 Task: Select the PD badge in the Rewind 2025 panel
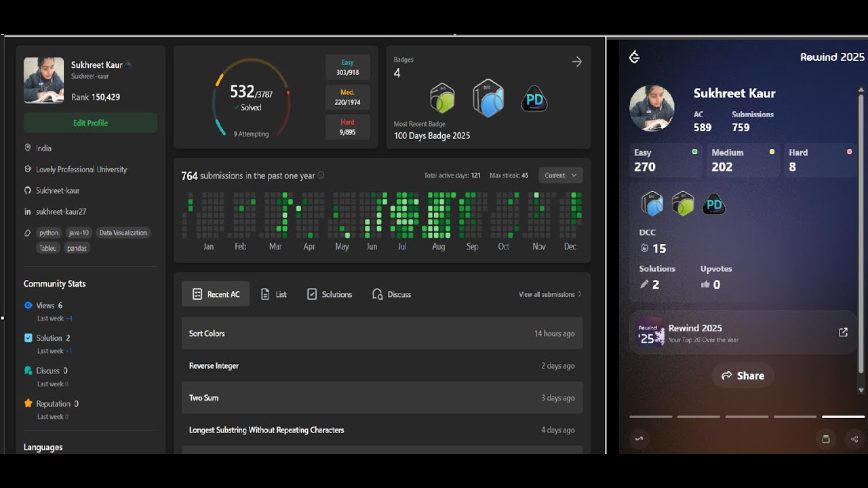tap(713, 204)
